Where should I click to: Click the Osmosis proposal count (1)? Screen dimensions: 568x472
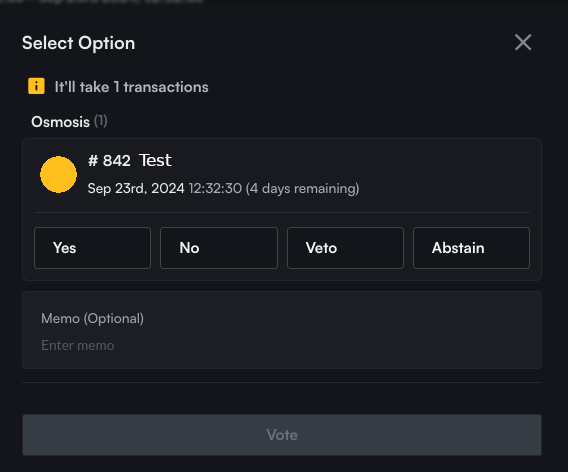point(101,121)
